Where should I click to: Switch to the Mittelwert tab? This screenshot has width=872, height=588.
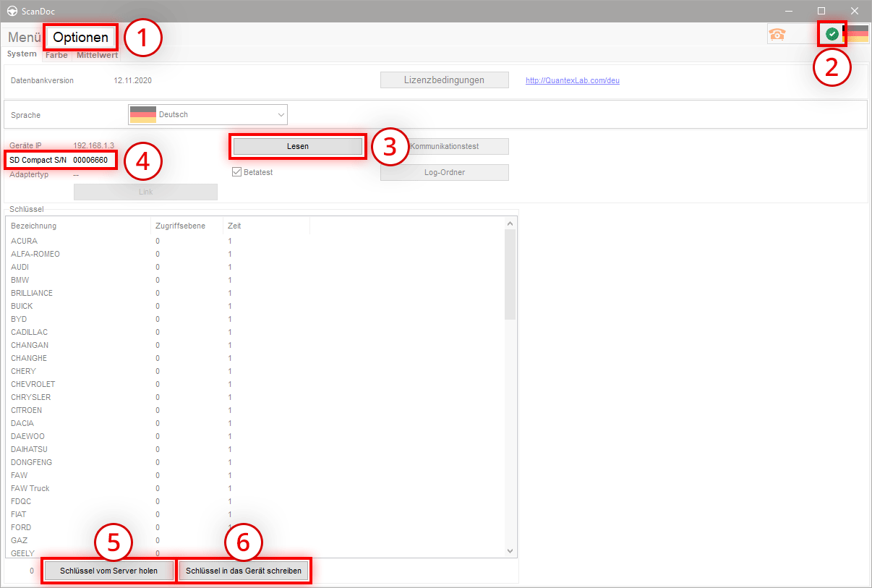point(97,54)
